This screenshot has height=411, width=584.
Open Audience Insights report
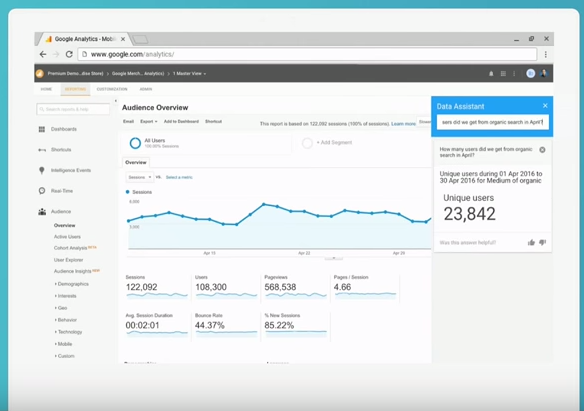click(72, 271)
